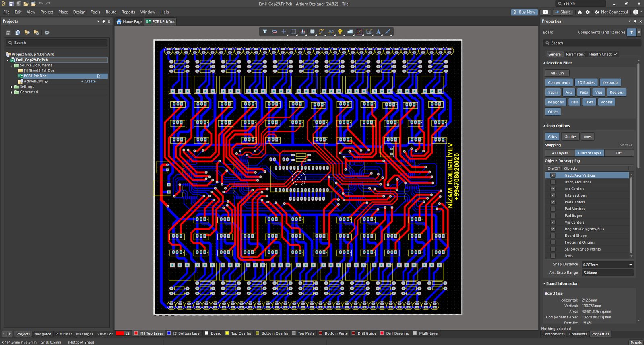This screenshot has width=644, height=345.
Task: Select the interactive length tuning tool
Action: [331, 32]
